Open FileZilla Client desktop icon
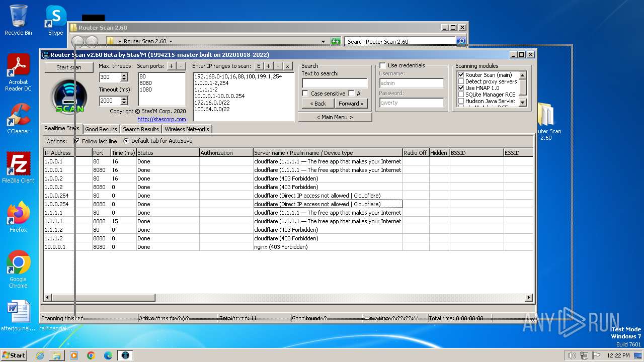 point(18,167)
